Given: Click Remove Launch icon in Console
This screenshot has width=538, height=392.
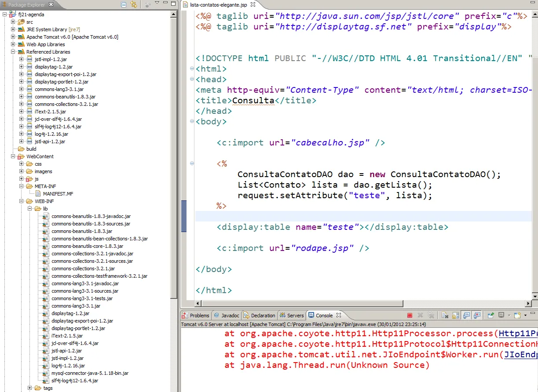Looking at the screenshot, I should [420, 315].
